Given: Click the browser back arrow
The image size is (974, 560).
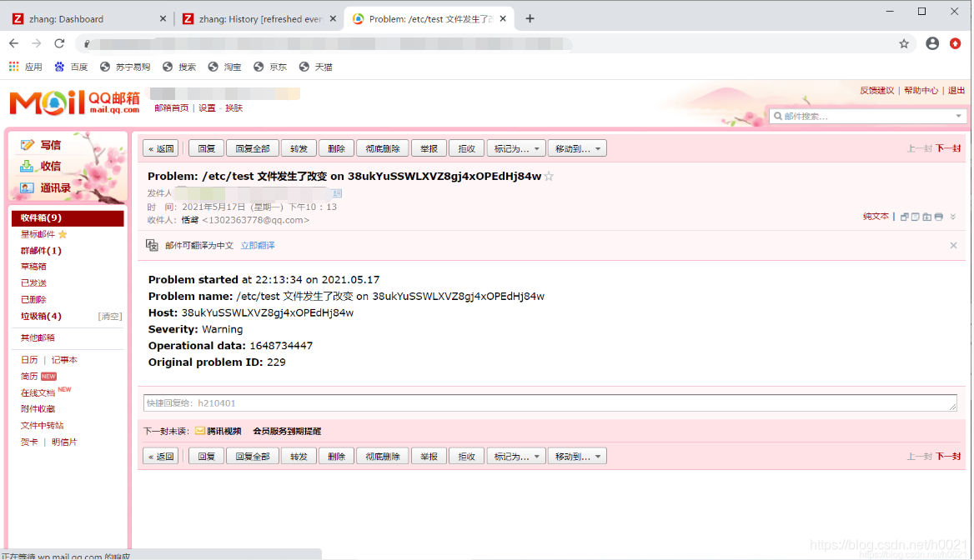Looking at the screenshot, I should tap(13, 43).
